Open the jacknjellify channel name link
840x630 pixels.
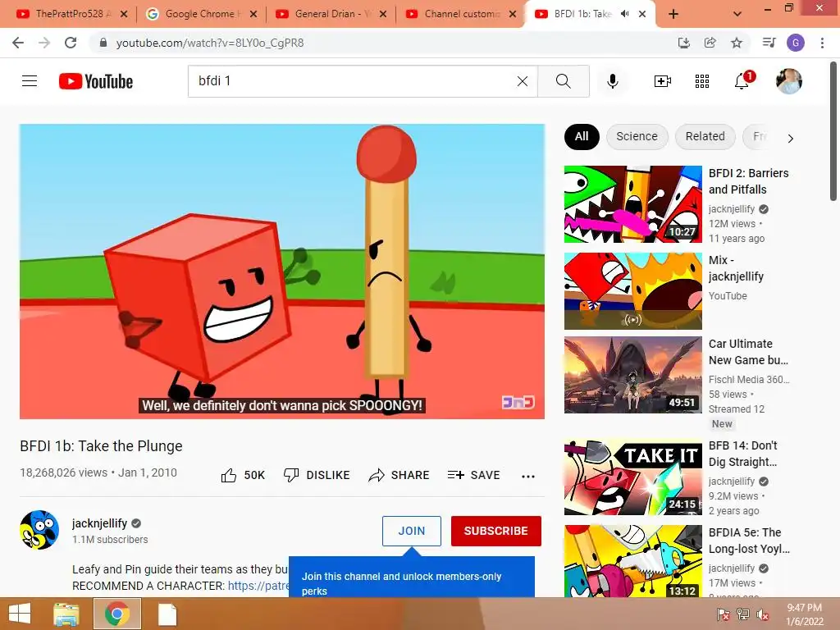[99, 523]
